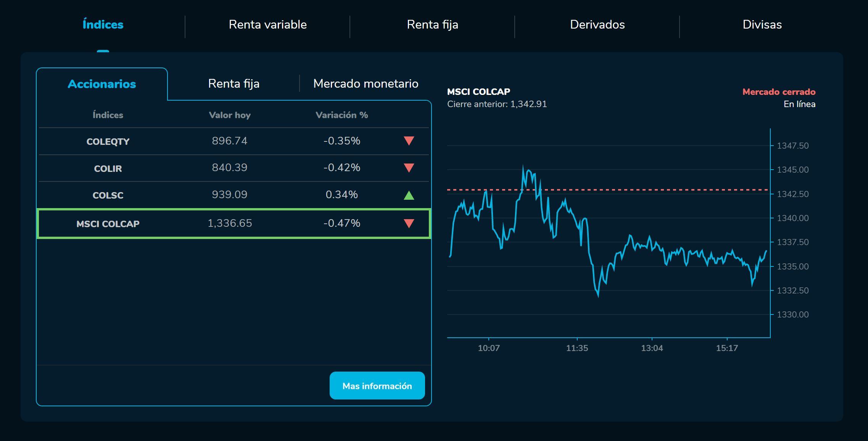Select the red down arrow on the COLIR row

click(x=408, y=168)
